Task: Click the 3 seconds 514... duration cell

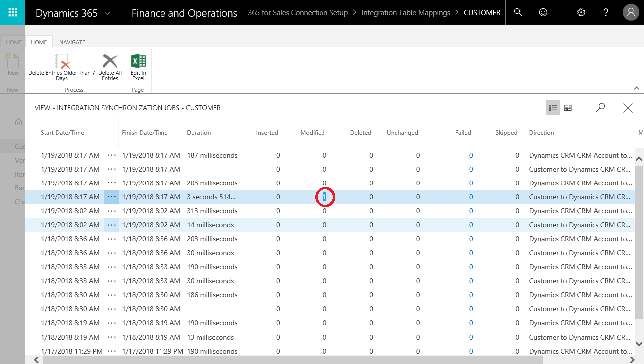Action: [x=211, y=197]
